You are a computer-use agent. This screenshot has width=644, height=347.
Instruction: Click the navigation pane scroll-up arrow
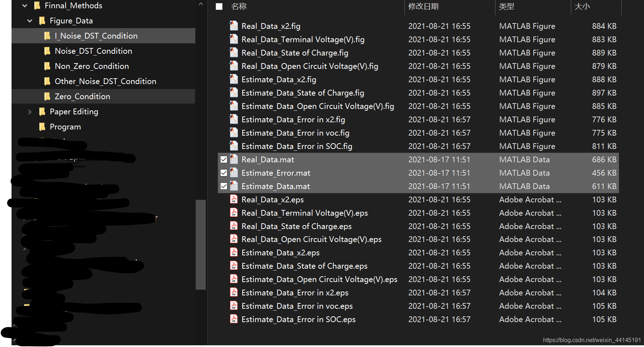click(x=201, y=4)
